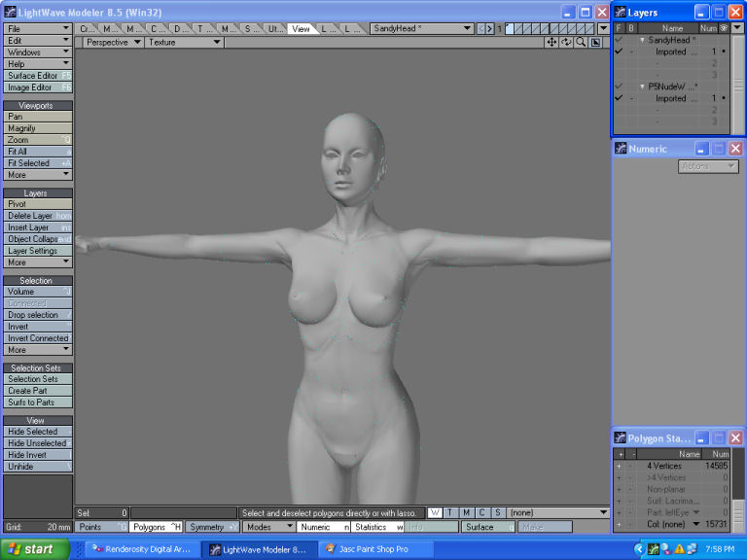Select the W selection mode button
747x560 pixels.
click(435, 512)
